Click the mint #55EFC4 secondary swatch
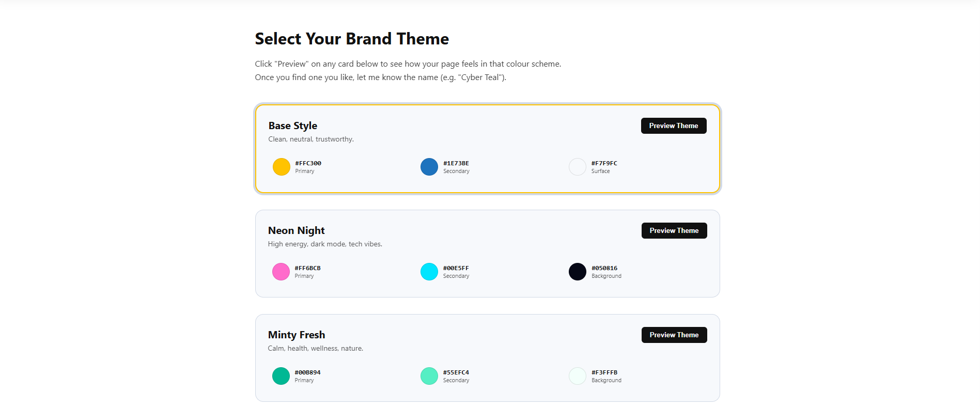The width and height of the screenshot is (980, 407). point(429,376)
